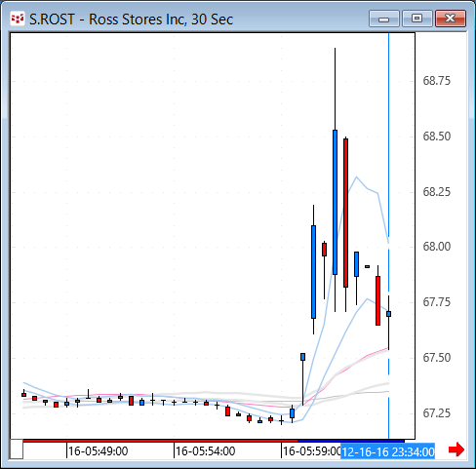Click the 16-05:59:00 time label
The image size is (476, 469).
pos(311,451)
